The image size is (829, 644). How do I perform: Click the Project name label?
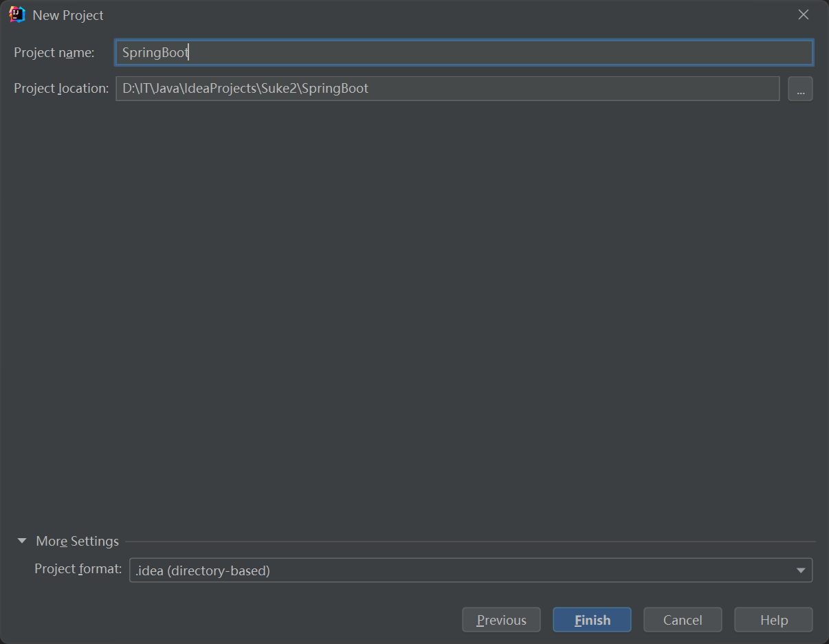(54, 52)
